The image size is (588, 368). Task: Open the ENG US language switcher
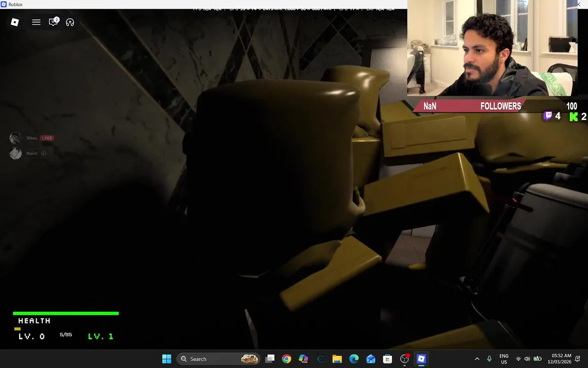pos(504,359)
